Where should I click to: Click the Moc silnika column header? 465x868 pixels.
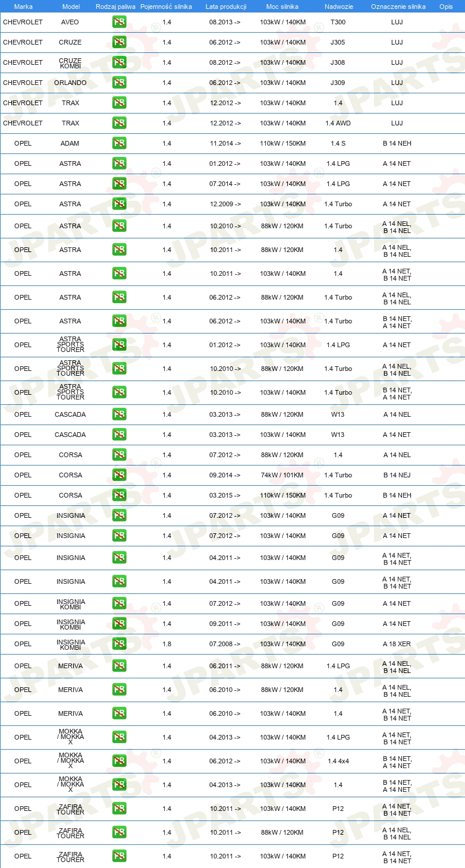coord(282,7)
